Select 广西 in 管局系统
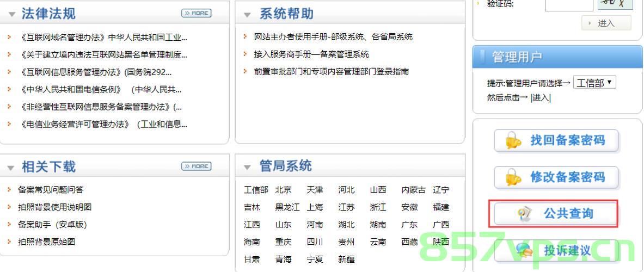 point(441,225)
